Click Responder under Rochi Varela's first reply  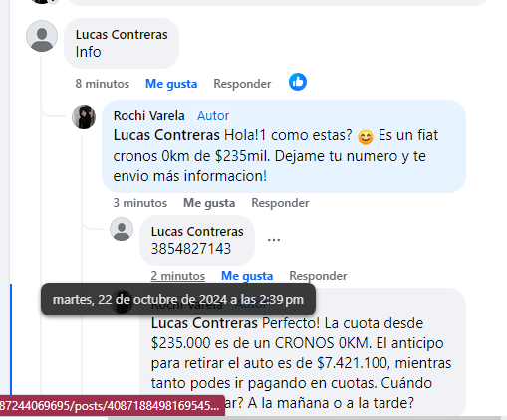(x=280, y=203)
